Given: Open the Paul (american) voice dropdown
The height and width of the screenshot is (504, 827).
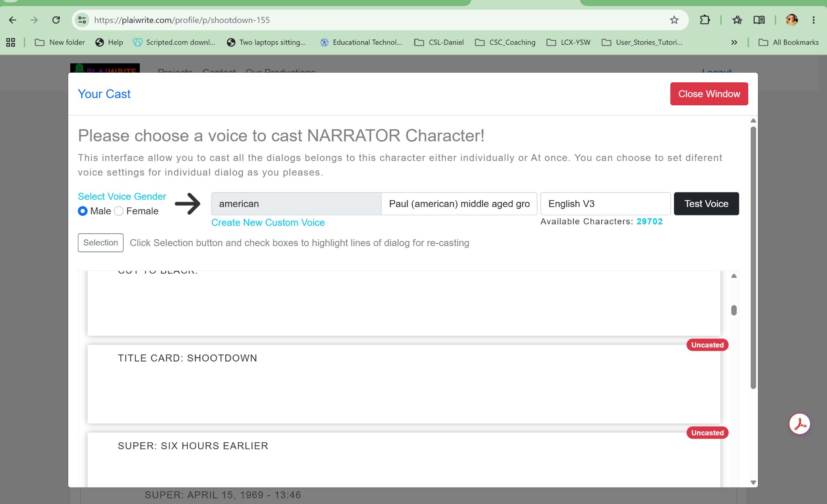Looking at the screenshot, I should pyautogui.click(x=459, y=204).
